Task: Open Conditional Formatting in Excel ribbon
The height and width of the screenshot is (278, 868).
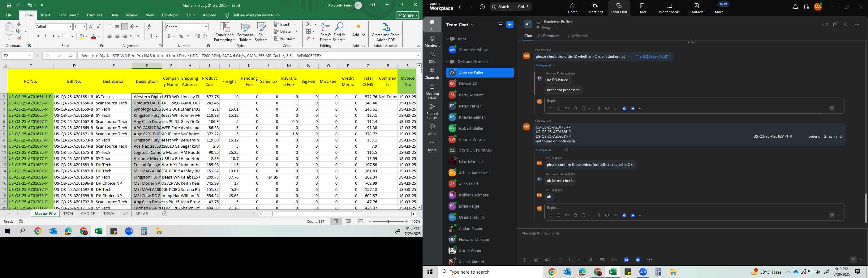Action: pyautogui.click(x=225, y=32)
